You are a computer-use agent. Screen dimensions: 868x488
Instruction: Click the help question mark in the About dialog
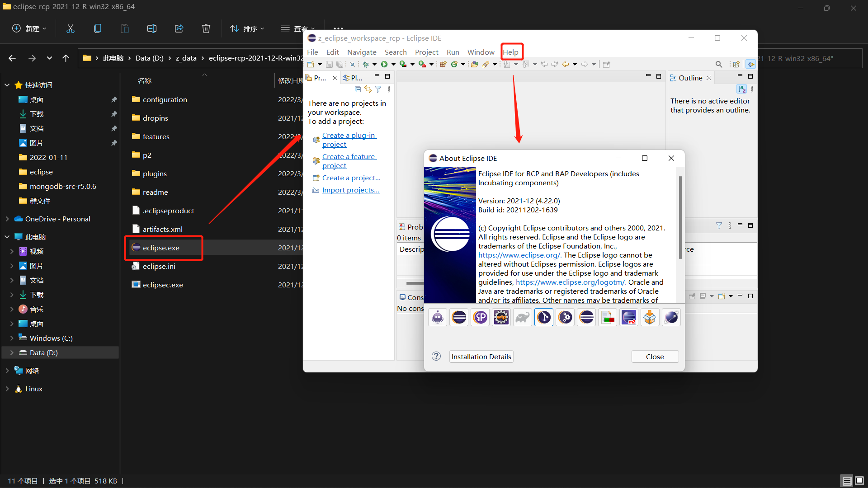(436, 356)
